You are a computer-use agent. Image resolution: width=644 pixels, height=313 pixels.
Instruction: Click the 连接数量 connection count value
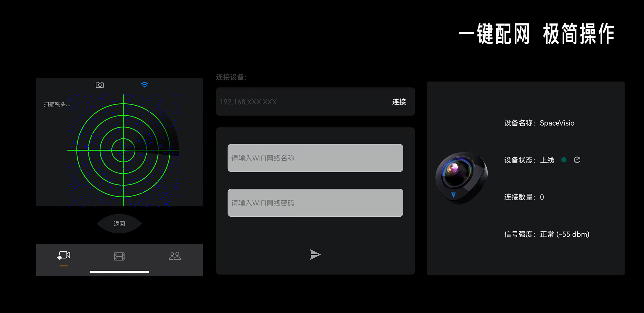(542, 197)
